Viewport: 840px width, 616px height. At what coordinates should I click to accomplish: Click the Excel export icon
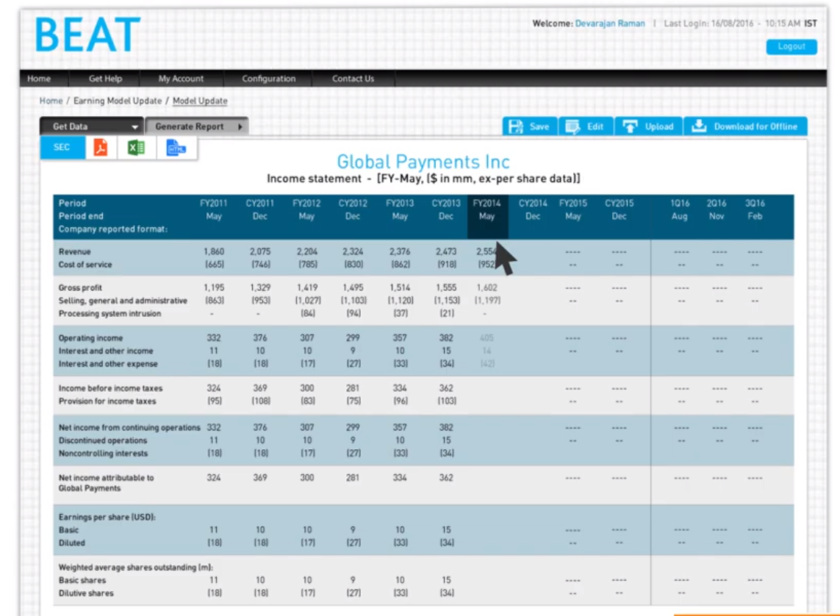point(136,147)
